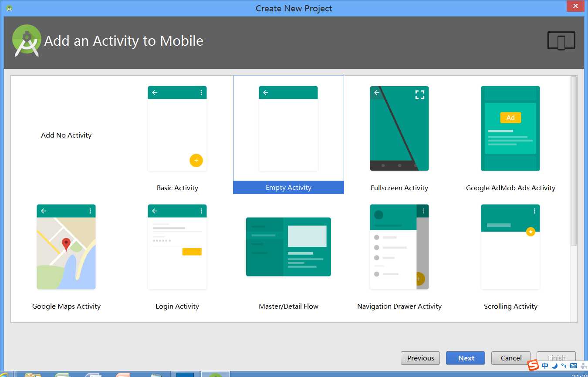
Task: Toggle Chinese/English mode on IME bar
Action: (545, 366)
